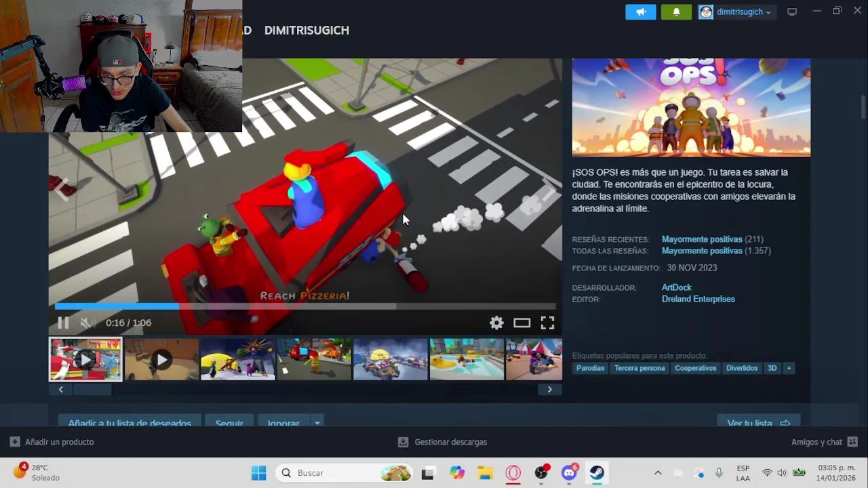Open volume tray icon
This screenshot has width=868, height=488.
(782, 473)
